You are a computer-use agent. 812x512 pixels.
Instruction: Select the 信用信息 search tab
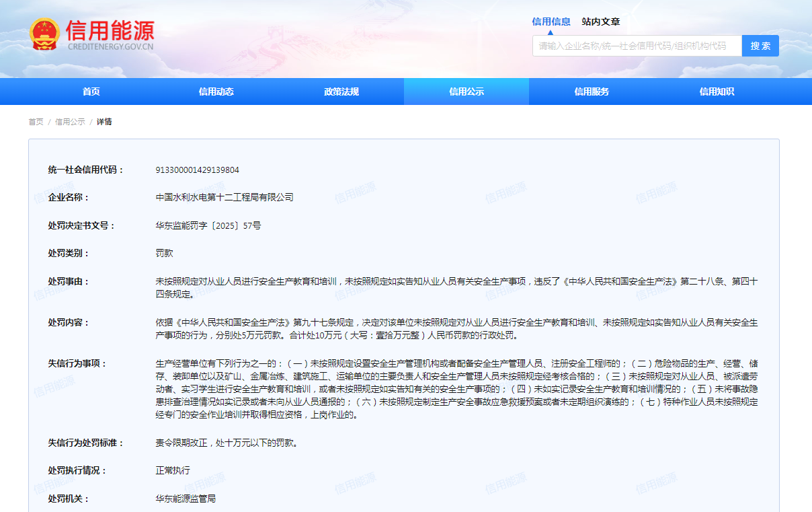551,22
